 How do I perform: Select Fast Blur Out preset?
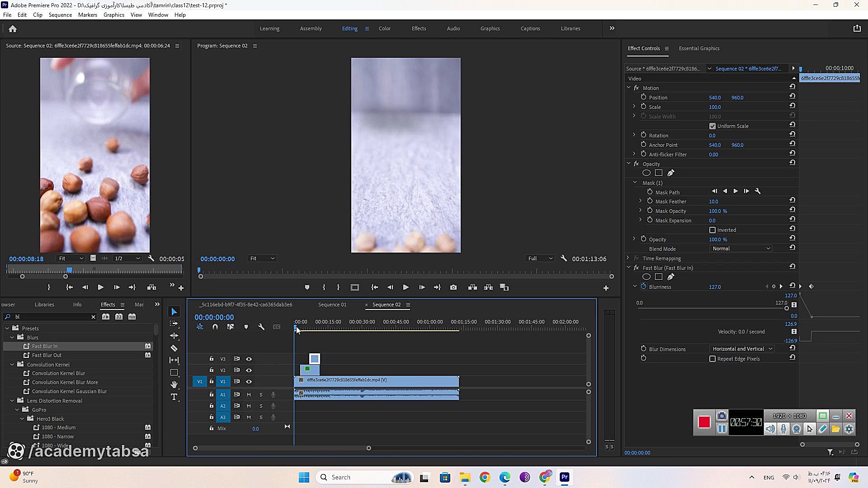click(47, 355)
